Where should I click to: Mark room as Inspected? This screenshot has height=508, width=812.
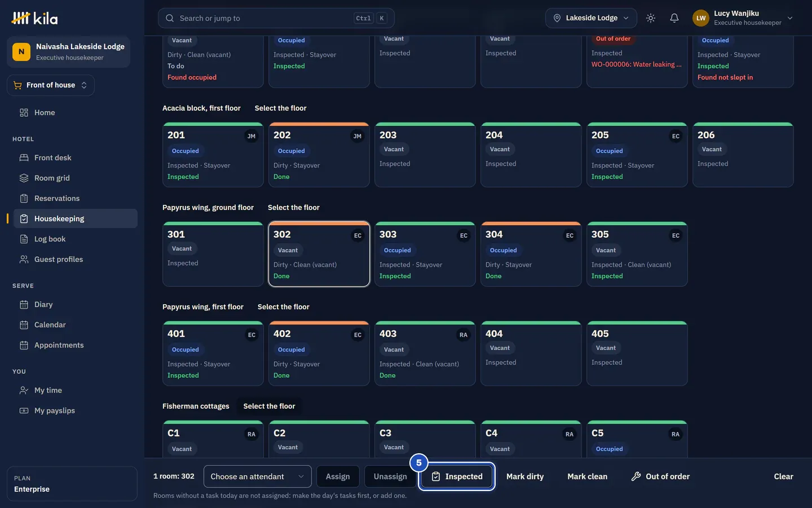click(x=457, y=476)
